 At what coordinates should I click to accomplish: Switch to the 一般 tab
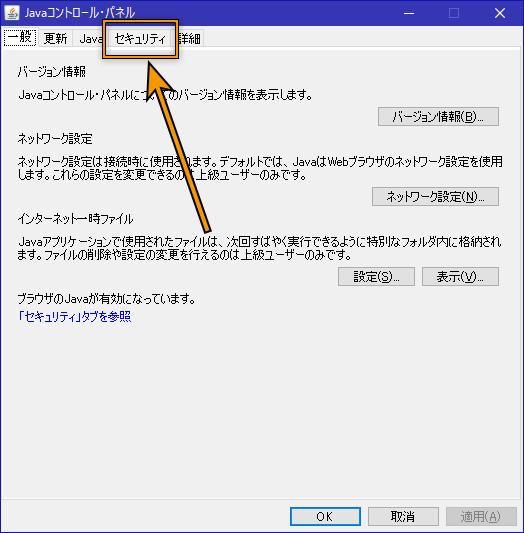[20, 37]
